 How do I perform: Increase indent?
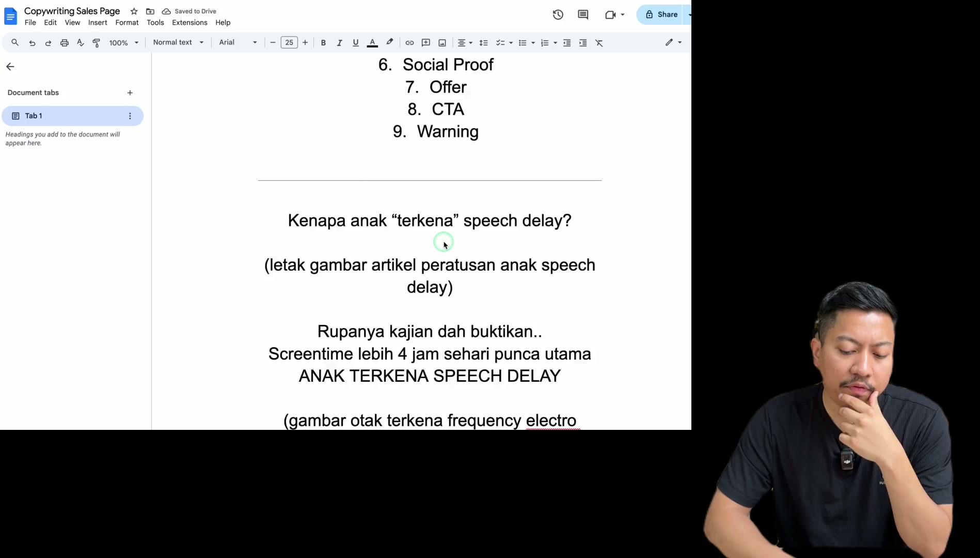pyautogui.click(x=583, y=43)
